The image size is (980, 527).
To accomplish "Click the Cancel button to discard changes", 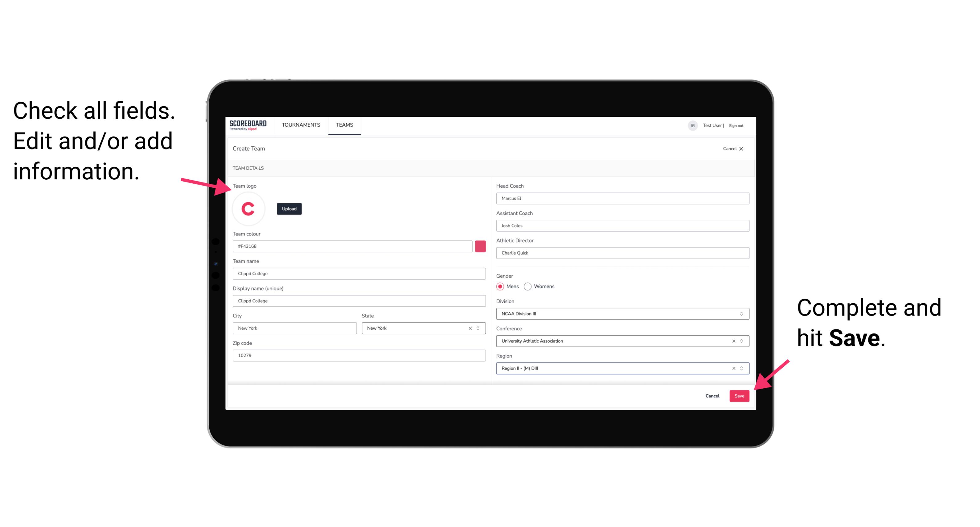I will coord(713,394).
